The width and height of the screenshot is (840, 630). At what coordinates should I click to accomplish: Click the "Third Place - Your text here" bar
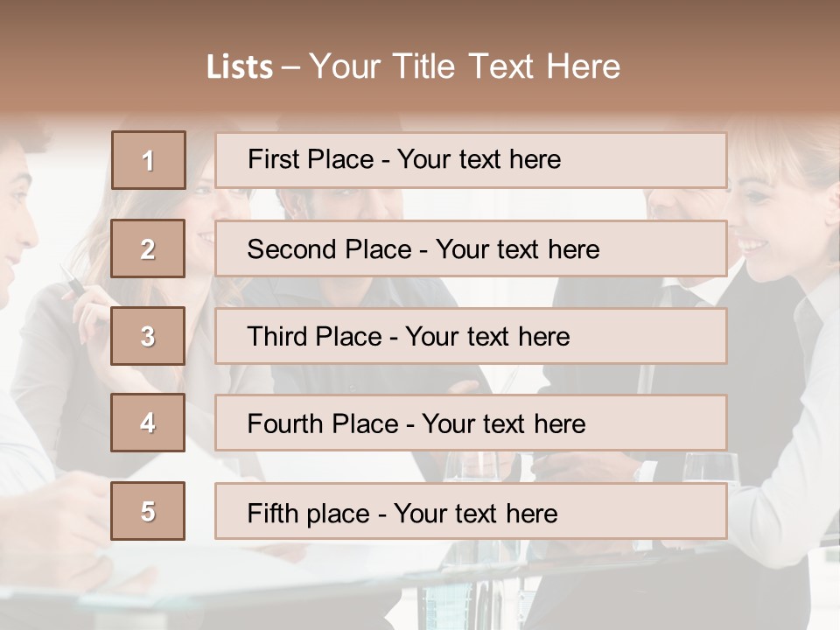pyautogui.click(x=471, y=336)
